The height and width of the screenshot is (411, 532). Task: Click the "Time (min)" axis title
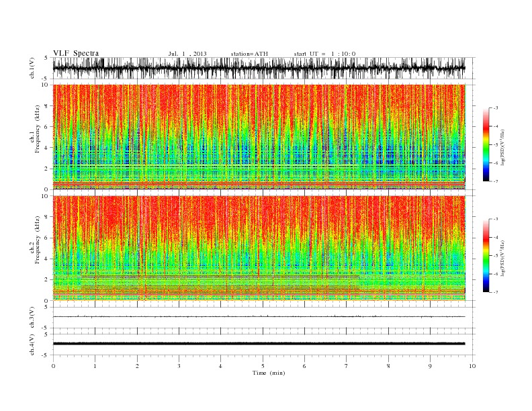(x=269, y=373)
